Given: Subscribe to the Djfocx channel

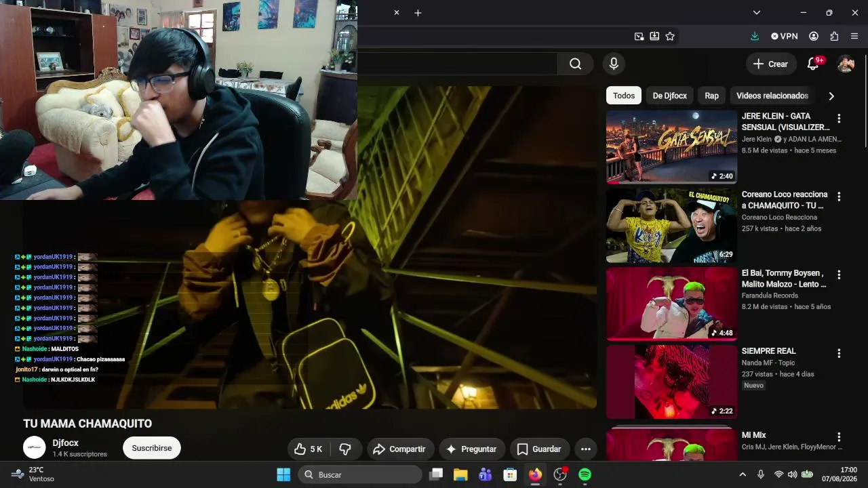Looking at the screenshot, I should coord(152,448).
